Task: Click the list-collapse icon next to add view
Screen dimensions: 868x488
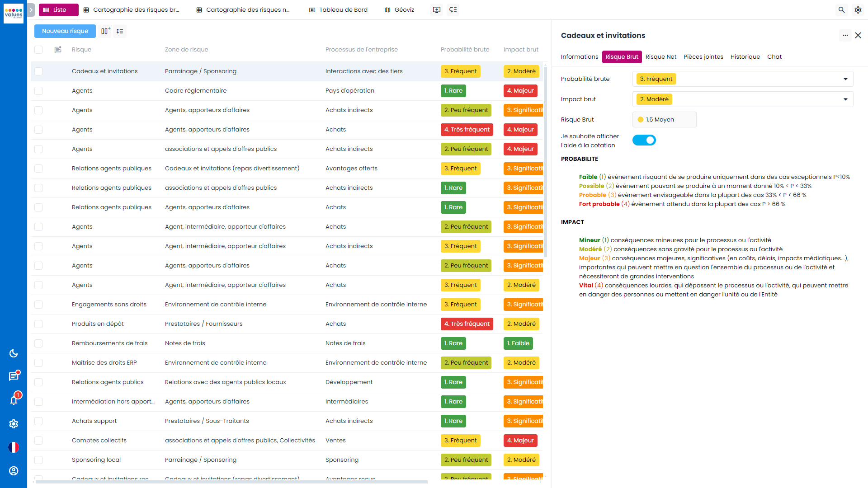Action: coord(453,10)
